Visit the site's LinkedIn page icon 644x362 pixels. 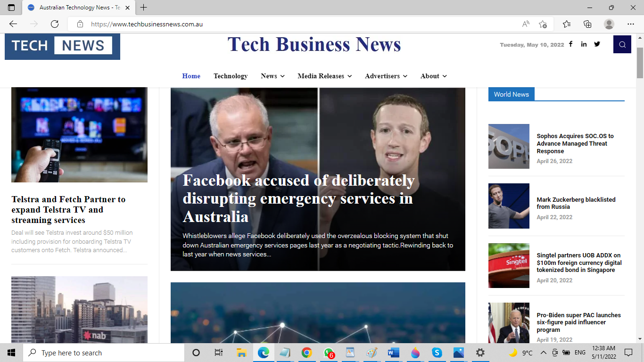(x=584, y=44)
